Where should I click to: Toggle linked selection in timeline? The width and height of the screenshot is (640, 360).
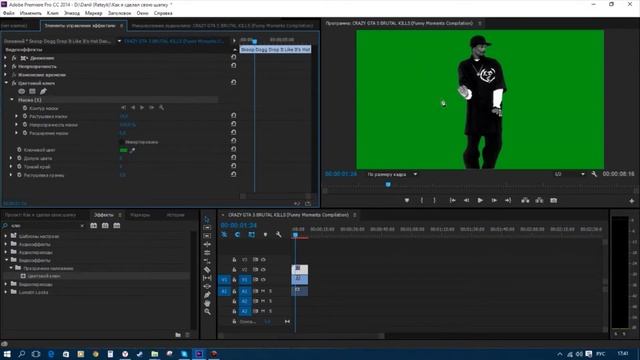point(251,235)
